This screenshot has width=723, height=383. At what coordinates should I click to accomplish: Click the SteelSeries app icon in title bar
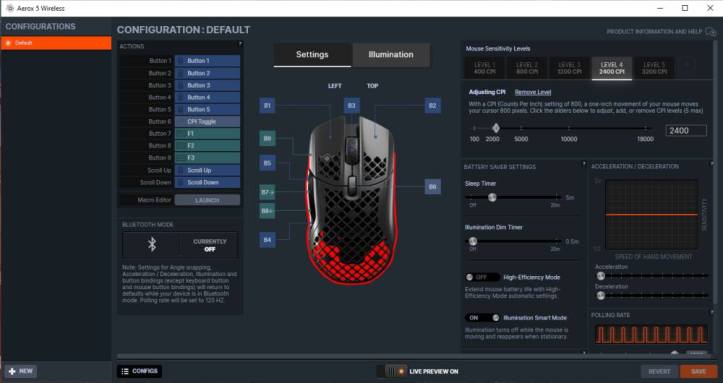pos(10,8)
